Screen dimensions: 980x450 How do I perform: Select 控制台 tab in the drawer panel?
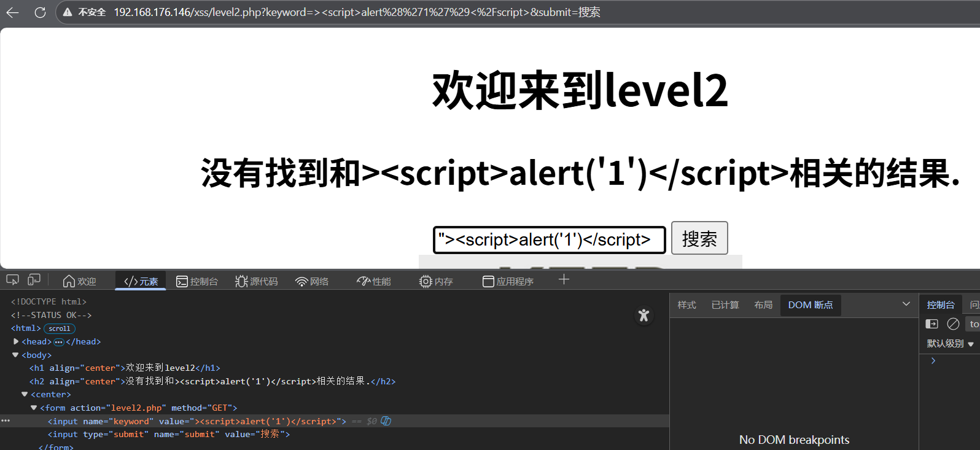point(941,305)
